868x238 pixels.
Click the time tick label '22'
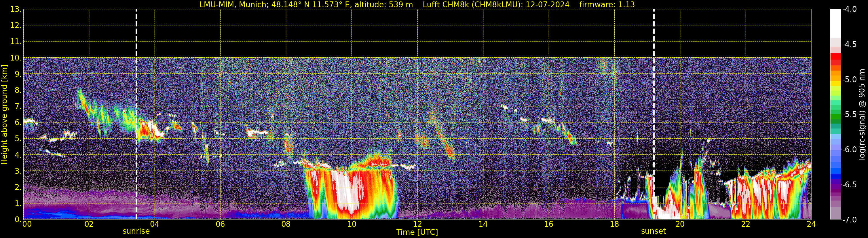[745, 224]
